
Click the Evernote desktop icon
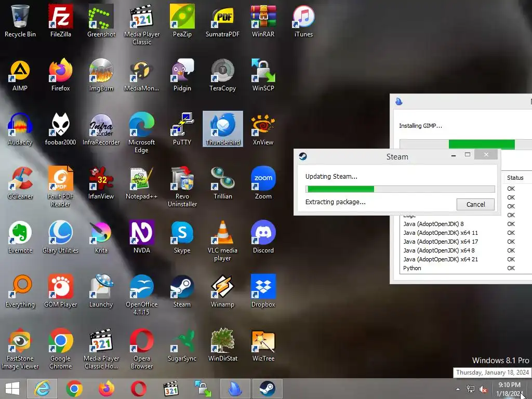click(x=20, y=237)
